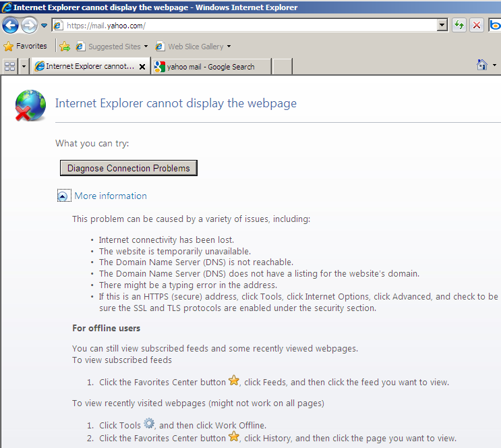
Task: Click the red Stop loading button
Action: click(477, 25)
